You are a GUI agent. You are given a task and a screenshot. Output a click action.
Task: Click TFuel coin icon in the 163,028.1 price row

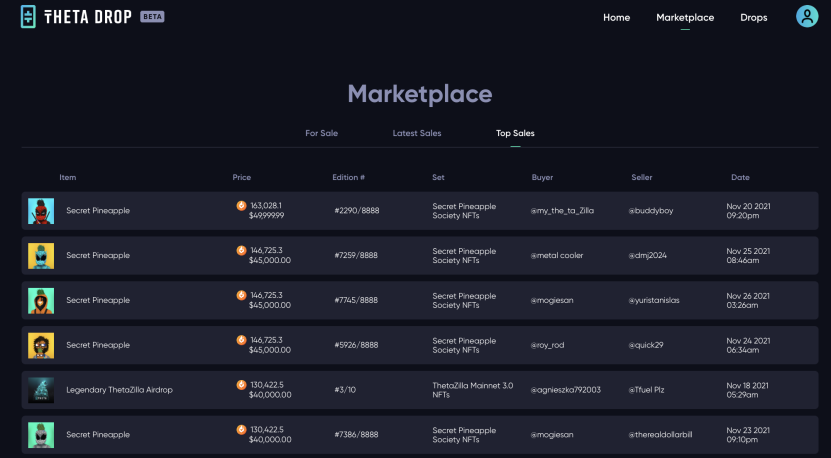click(241, 206)
